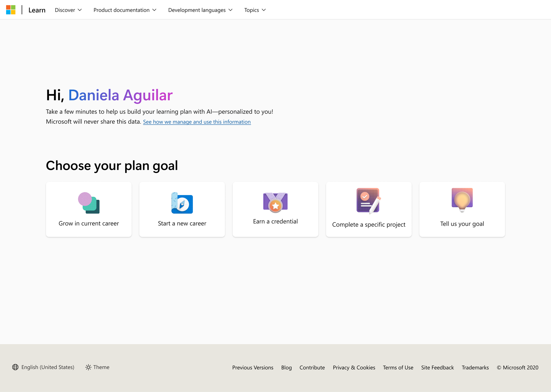This screenshot has width=551, height=392.
Task: Expand the Product documentation menu
Action: point(125,10)
